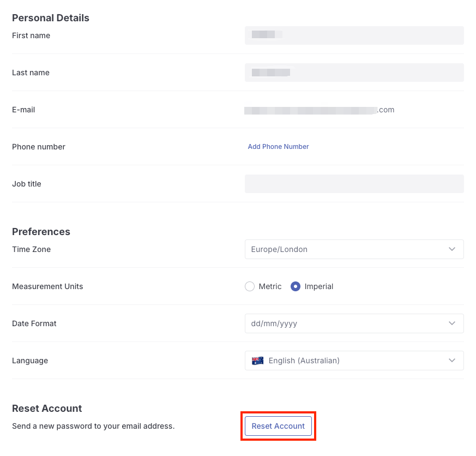Select the Metric radio button
Image resolution: width=476 pixels, height=456 pixels.
250,286
